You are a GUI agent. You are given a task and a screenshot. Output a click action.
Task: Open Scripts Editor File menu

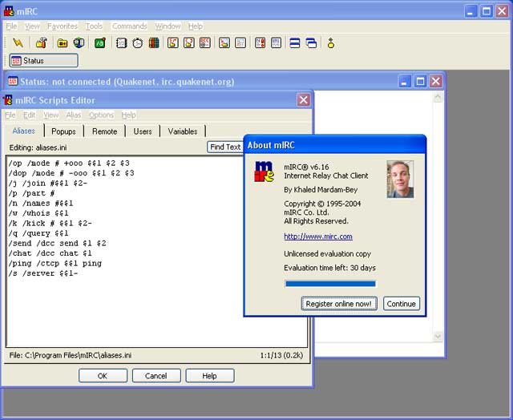[10, 115]
